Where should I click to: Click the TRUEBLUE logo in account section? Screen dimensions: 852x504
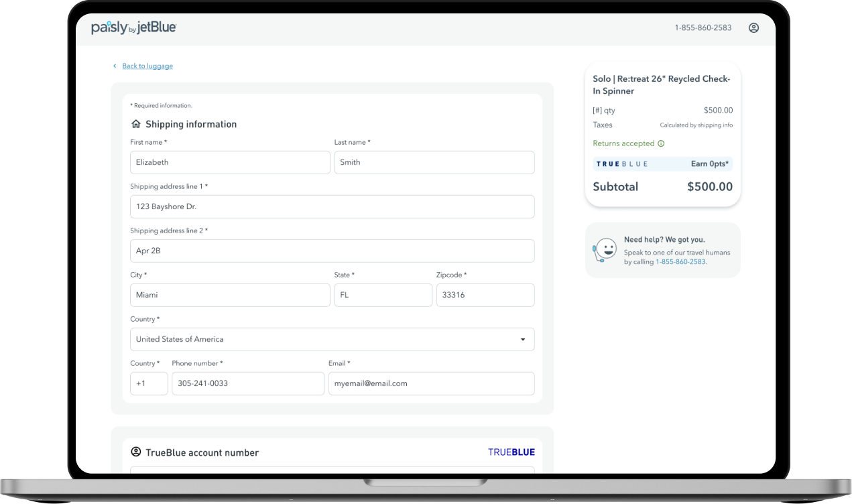[511, 452]
